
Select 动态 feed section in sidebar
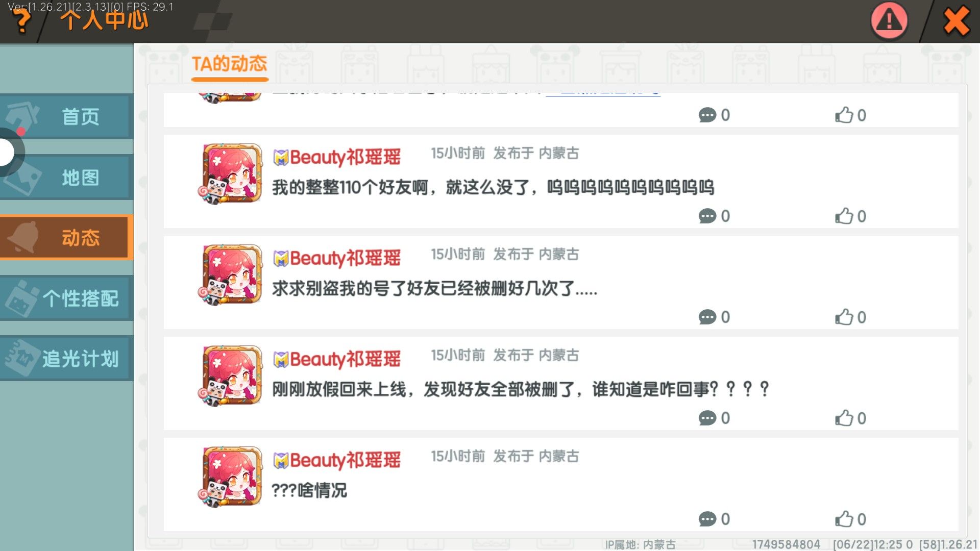click(x=67, y=237)
